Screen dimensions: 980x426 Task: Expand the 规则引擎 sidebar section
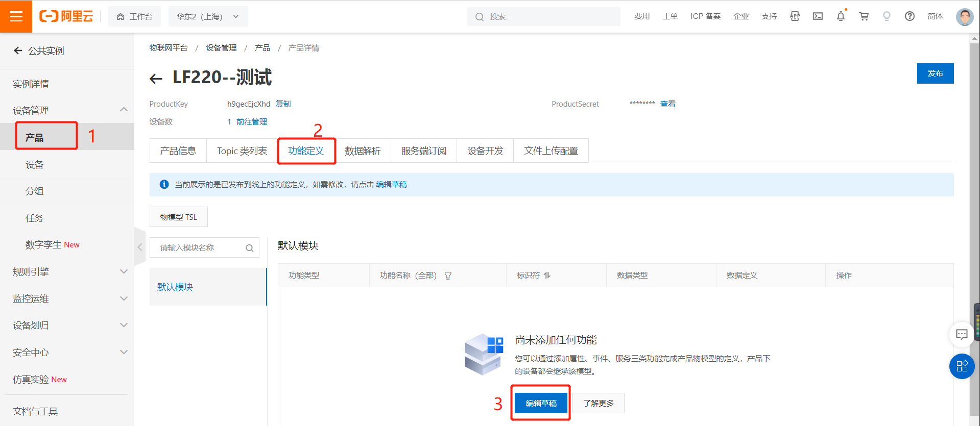pyautogui.click(x=124, y=271)
